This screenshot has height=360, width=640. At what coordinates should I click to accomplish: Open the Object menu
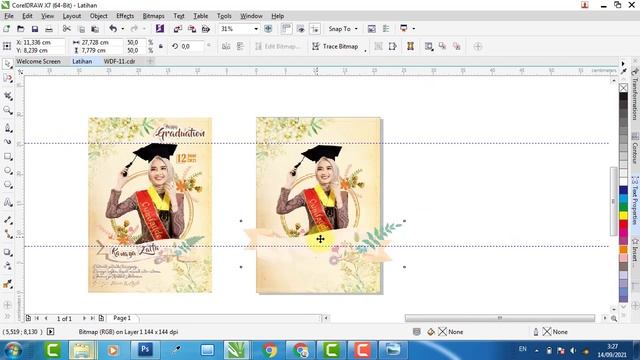pyautogui.click(x=98, y=16)
